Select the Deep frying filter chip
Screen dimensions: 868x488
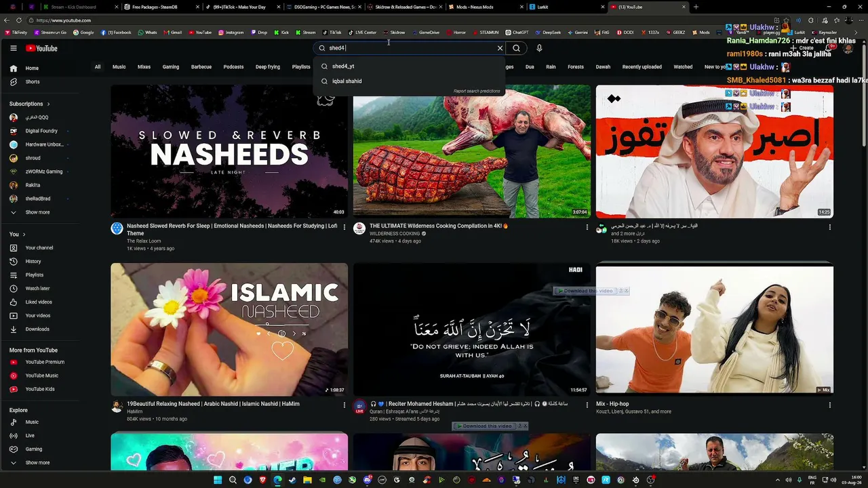268,67
